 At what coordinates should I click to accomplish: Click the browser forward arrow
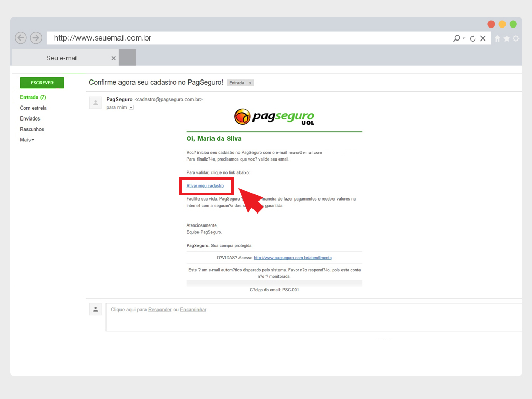point(36,38)
